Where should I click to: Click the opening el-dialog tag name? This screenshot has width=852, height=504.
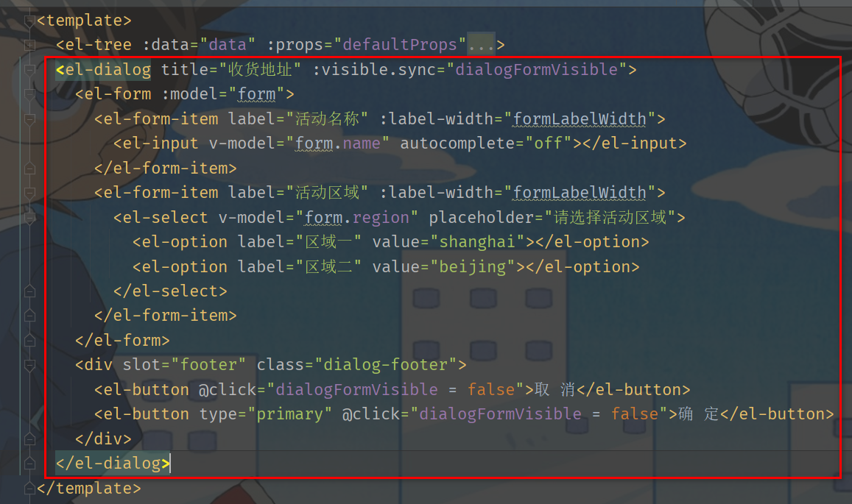(108, 69)
